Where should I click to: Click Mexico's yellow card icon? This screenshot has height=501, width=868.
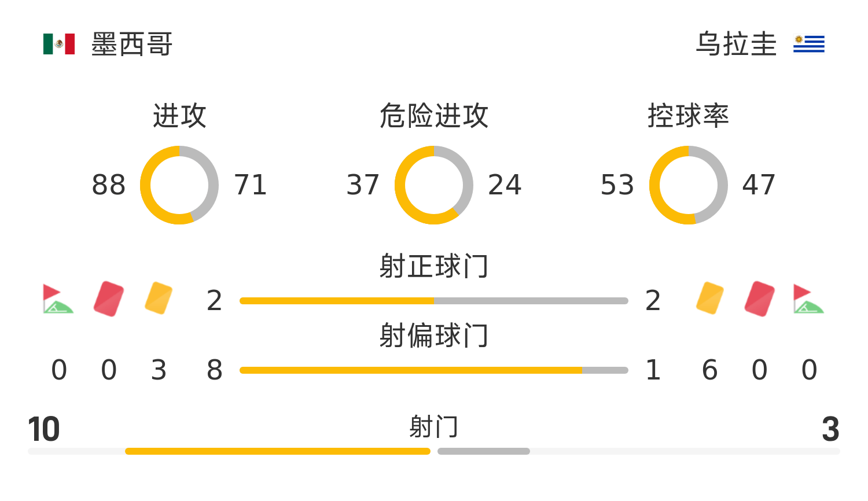pyautogui.click(x=159, y=299)
